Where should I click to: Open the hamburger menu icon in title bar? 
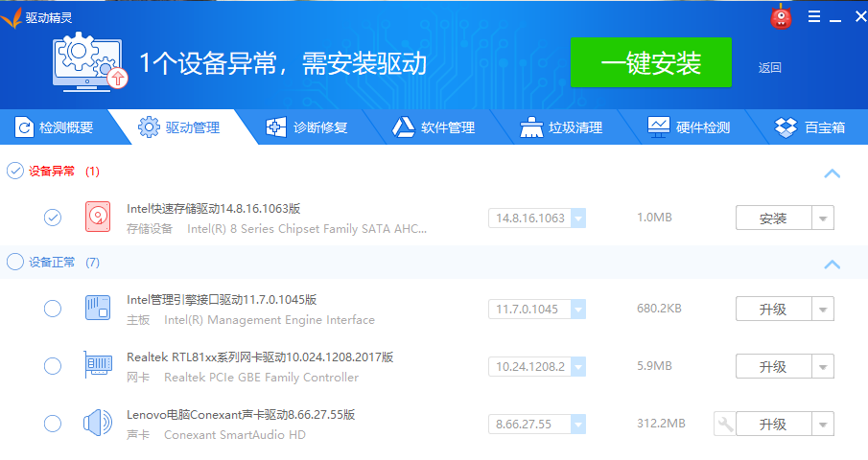pos(814,16)
